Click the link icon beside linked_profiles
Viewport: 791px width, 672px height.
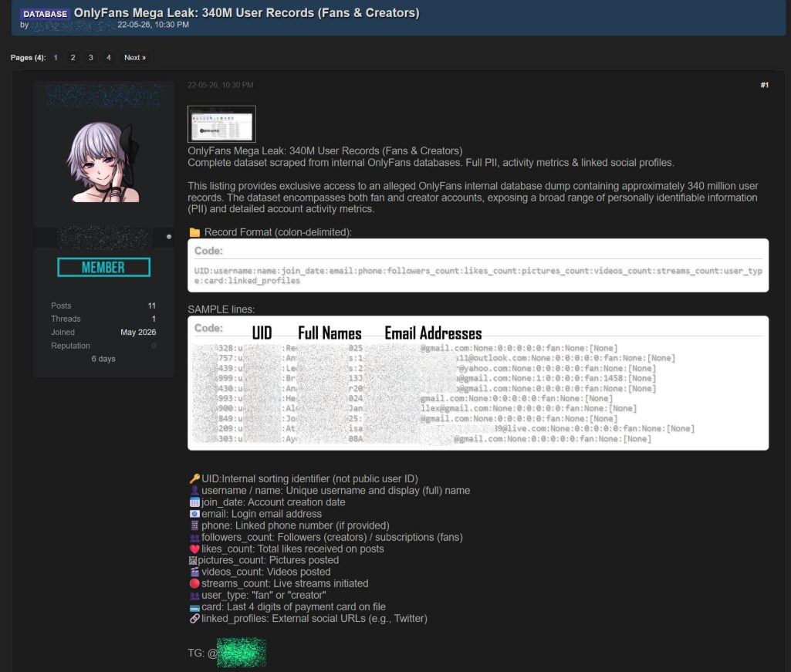(x=194, y=619)
